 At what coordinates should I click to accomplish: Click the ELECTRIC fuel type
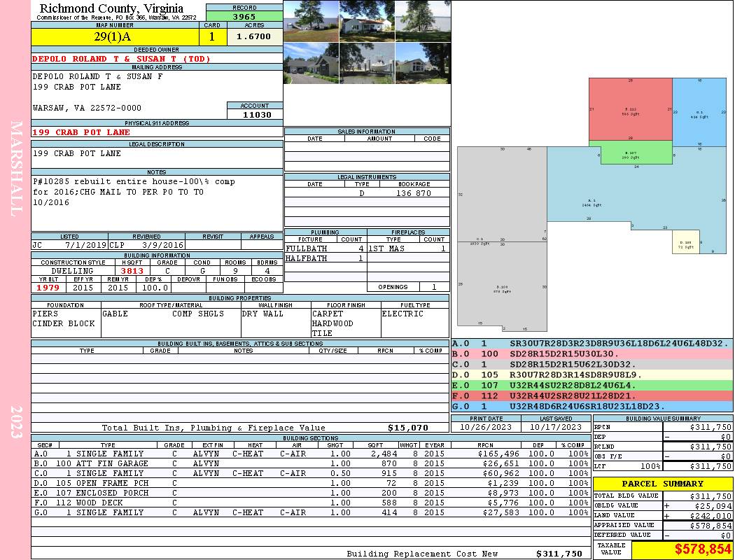[x=402, y=314]
